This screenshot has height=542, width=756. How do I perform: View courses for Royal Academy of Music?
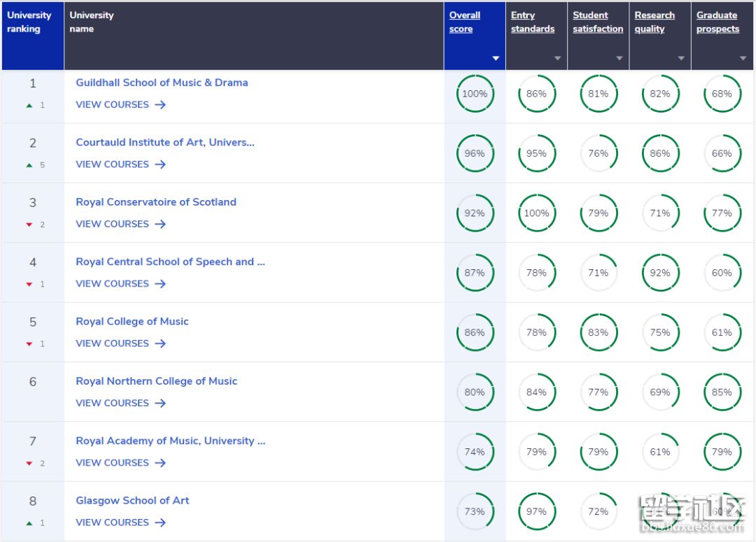point(120,463)
